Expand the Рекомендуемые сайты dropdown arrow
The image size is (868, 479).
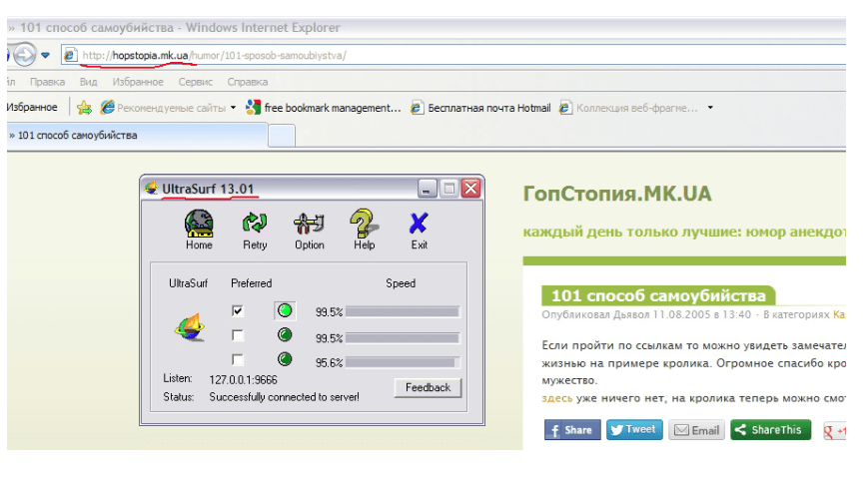coord(233,108)
